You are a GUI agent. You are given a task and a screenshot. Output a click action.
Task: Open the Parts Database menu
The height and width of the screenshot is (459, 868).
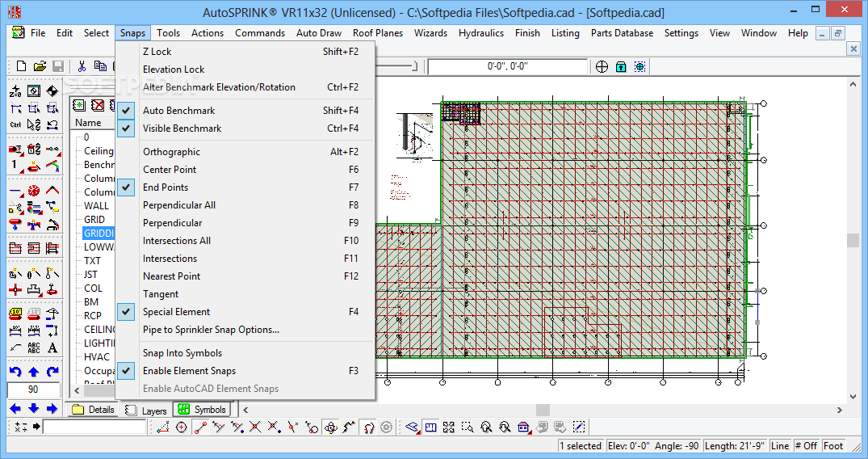(622, 32)
